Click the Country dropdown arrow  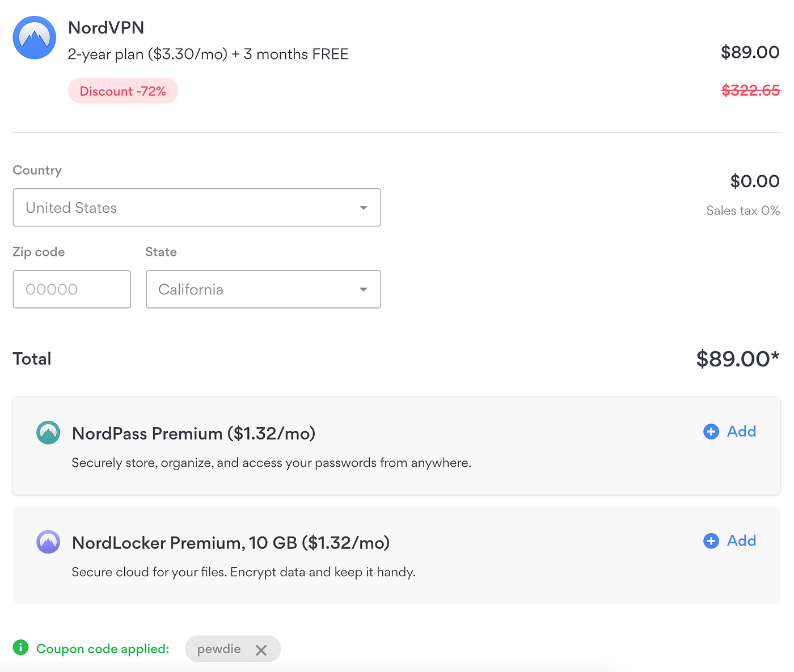364,208
